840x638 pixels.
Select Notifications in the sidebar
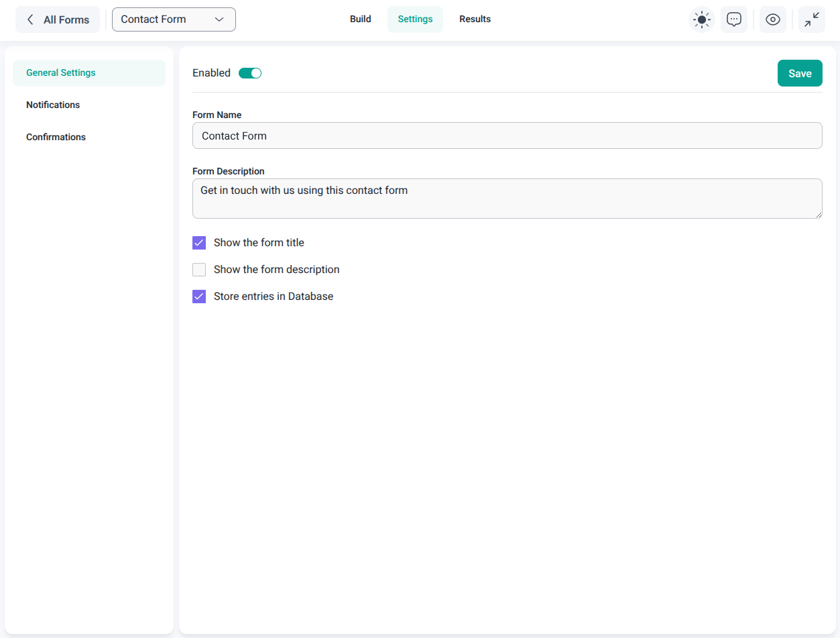tap(53, 105)
